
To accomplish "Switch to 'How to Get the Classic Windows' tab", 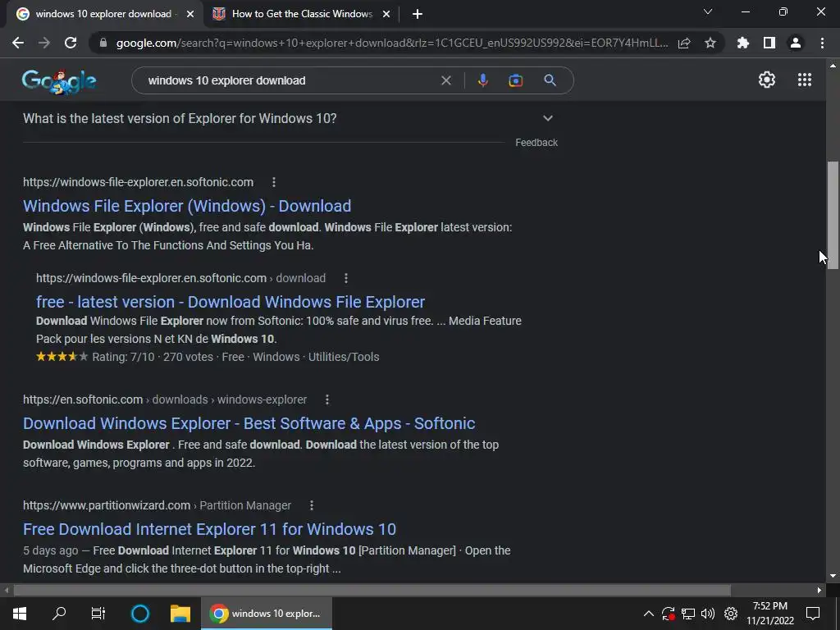I will pos(302,14).
